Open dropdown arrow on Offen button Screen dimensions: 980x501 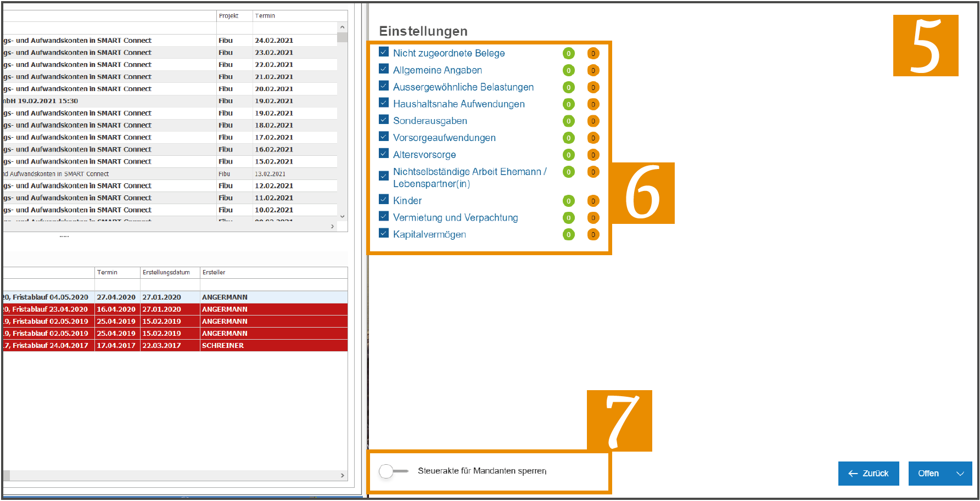click(x=960, y=474)
